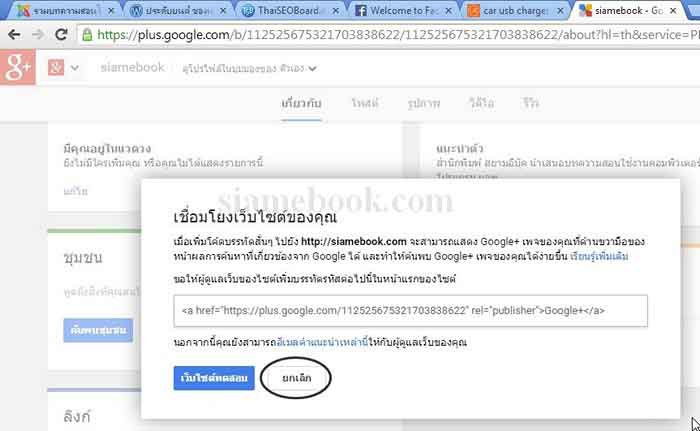Expand the page avatar dropdown arrow

[75, 68]
